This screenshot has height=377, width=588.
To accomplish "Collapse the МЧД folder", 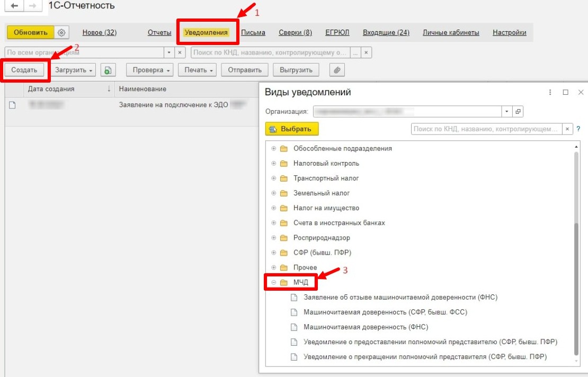I will 274,282.
